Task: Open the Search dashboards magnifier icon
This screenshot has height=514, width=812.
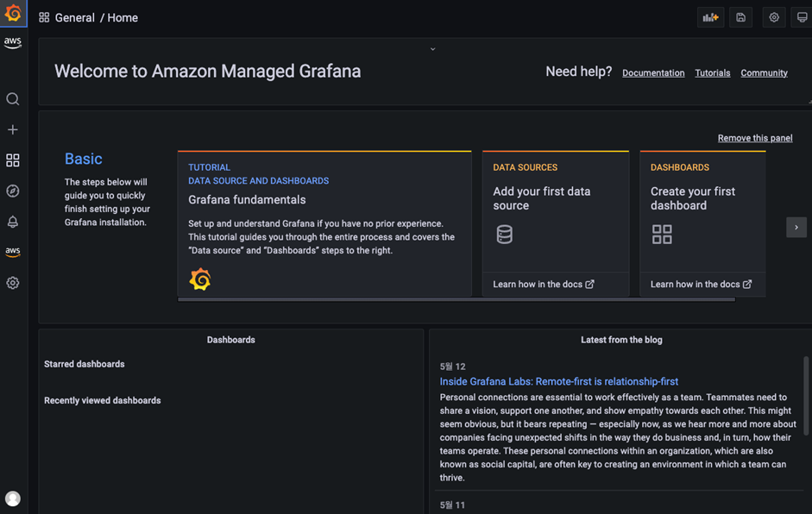Action: point(13,99)
